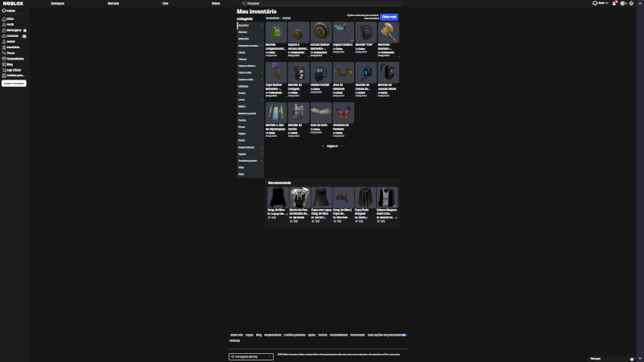Toggle privacy choices switch in footer

tap(405, 335)
